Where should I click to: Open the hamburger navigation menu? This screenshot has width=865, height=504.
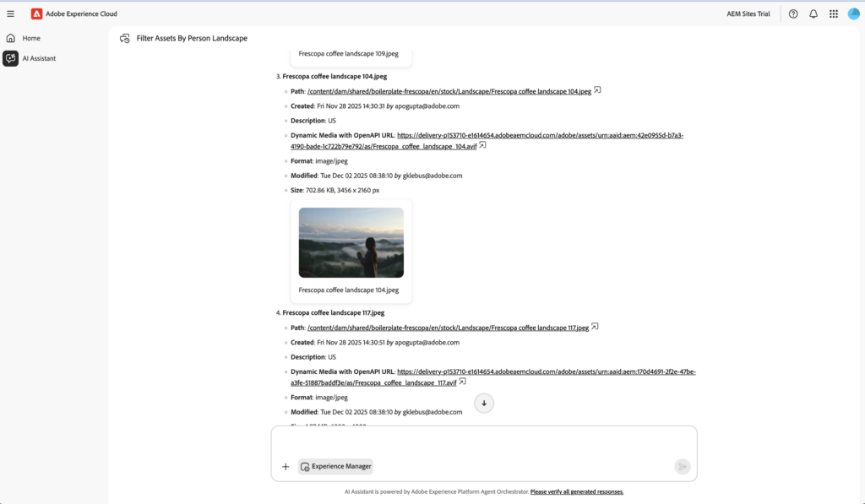click(x=10, y=14)
